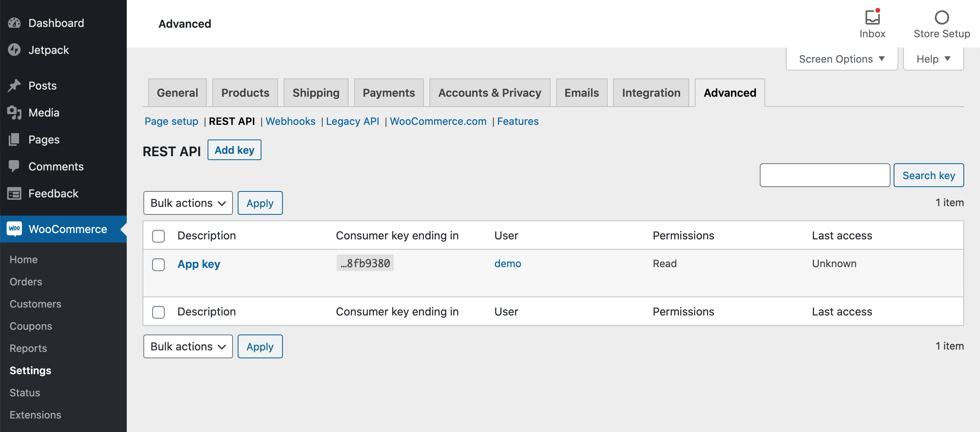Toggle the bottom row description checkbox
The width and height of the screenshot is (980, 432).
click(x=159, y=311)
